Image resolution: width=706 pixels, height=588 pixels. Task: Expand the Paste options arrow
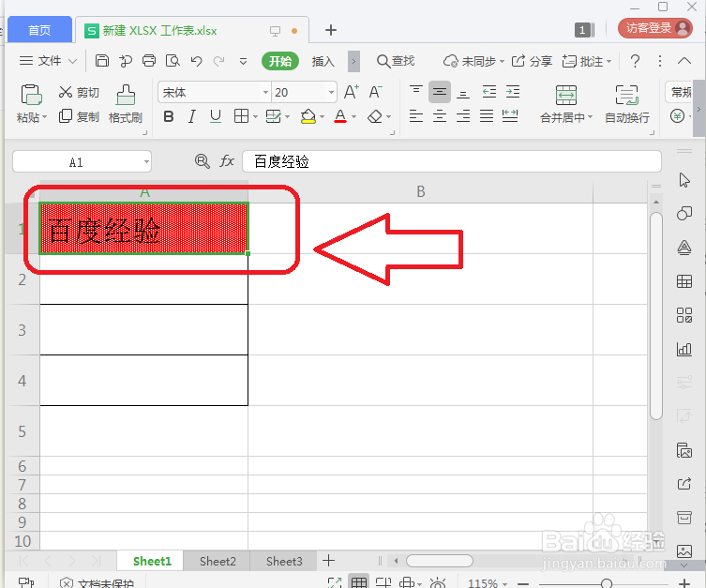(x=44, y=118)
